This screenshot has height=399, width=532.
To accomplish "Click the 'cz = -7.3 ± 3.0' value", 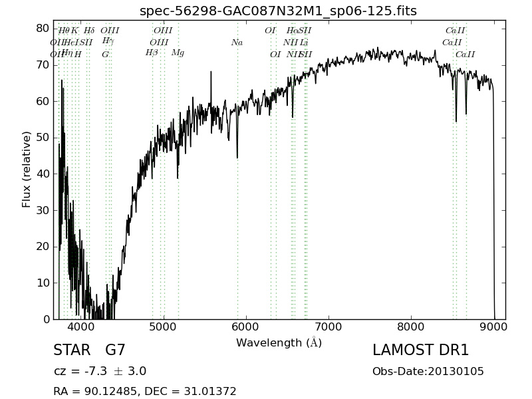I will [x=100, y=371].
